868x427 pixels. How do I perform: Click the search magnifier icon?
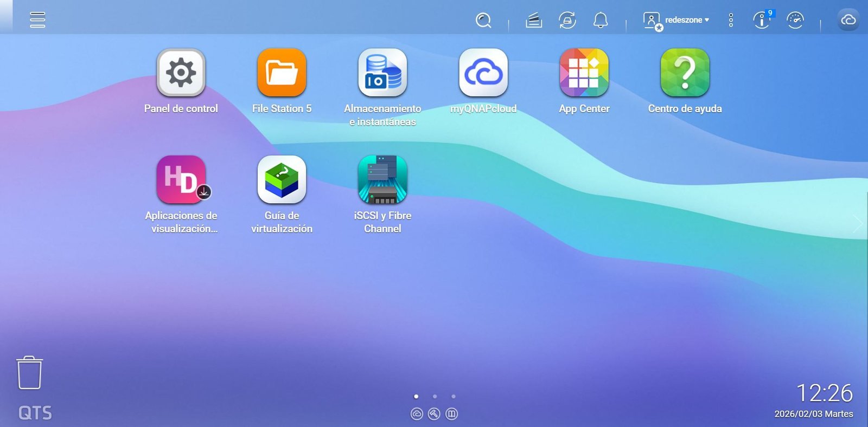tap(483, 21)
